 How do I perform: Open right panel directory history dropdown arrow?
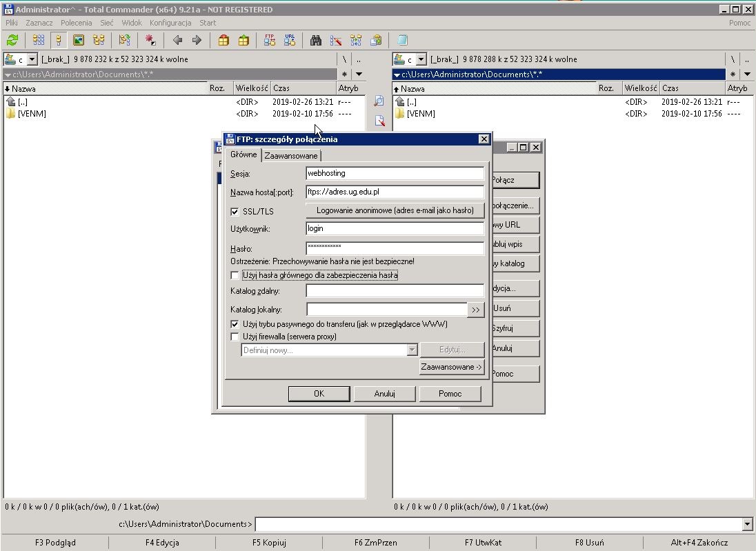747,74
